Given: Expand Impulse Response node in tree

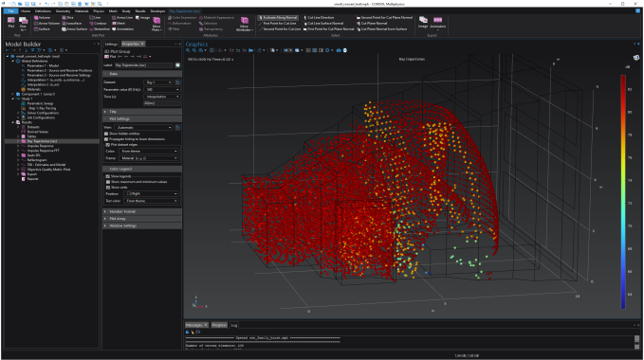Looking at the screenshot, I should (18, 146).
